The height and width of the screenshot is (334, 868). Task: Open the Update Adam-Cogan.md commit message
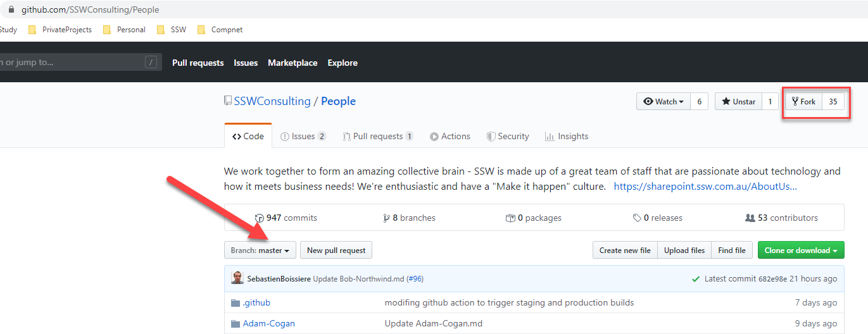(x=434, y=324)
